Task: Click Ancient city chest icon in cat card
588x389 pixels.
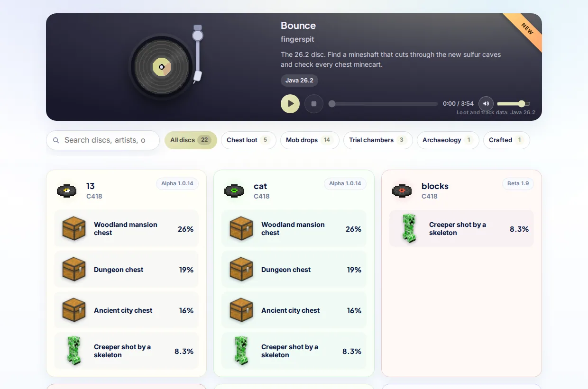Action: pyautogui.click(x=241, y=310)
